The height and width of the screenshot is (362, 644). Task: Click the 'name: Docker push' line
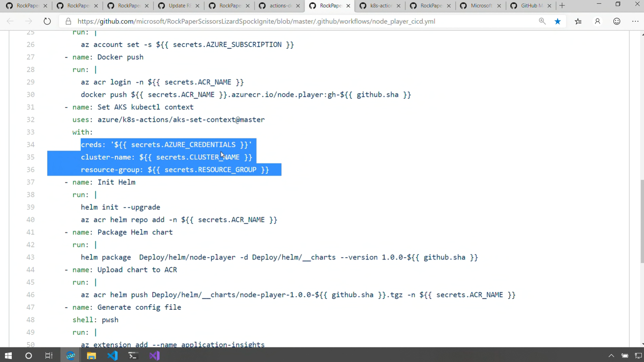[104, 57]
